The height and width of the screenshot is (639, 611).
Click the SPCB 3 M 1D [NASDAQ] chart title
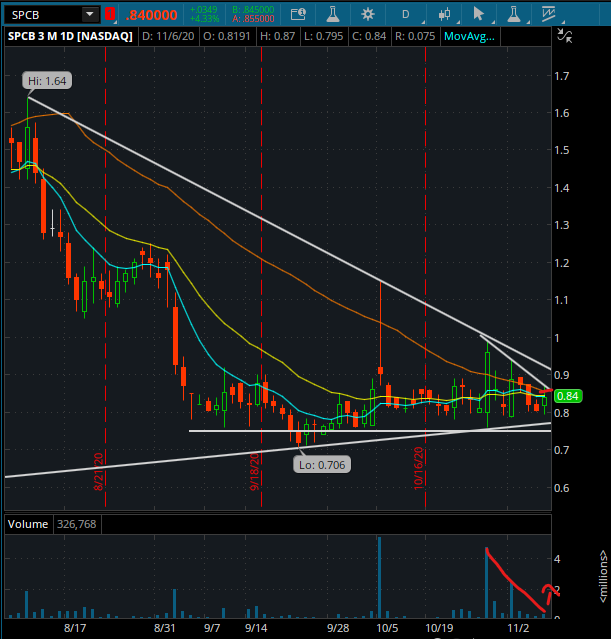coord(70,36)
